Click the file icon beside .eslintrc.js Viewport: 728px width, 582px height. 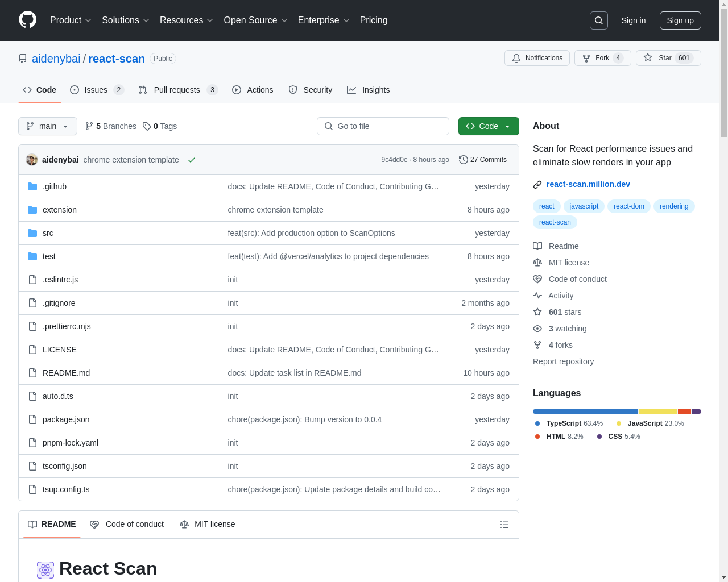click(x=32, y=280)
